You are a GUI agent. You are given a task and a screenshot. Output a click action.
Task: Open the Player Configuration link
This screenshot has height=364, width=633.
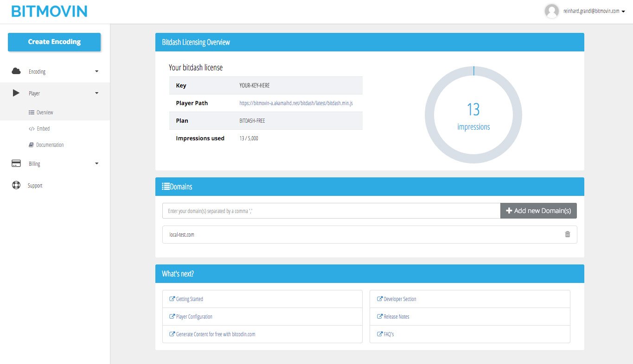194,317
